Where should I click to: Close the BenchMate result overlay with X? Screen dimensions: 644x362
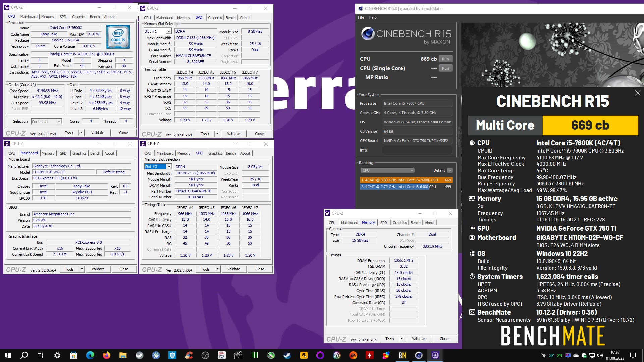point(638,93)
